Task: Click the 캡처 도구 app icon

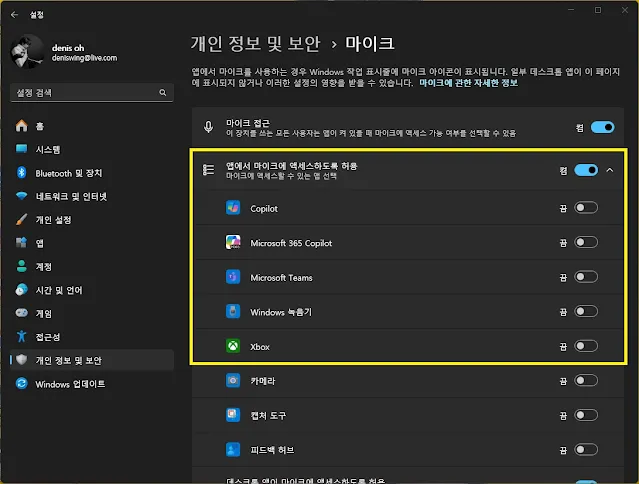Action: 233,415
